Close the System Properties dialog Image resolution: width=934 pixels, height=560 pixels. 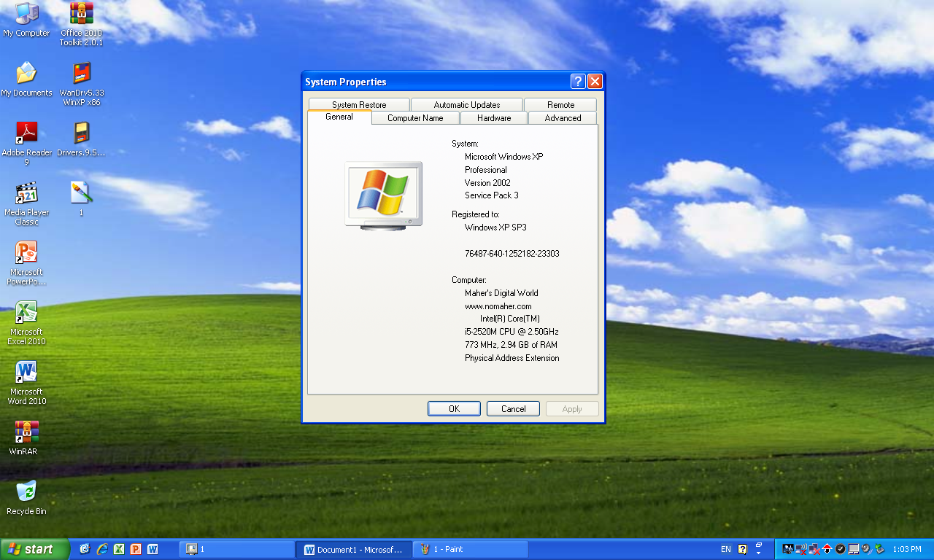(595, 81)
